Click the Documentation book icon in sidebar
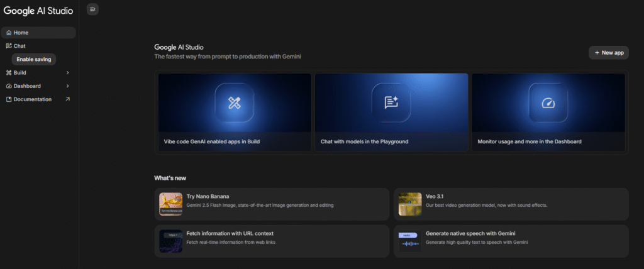 [x=8, y=99]
